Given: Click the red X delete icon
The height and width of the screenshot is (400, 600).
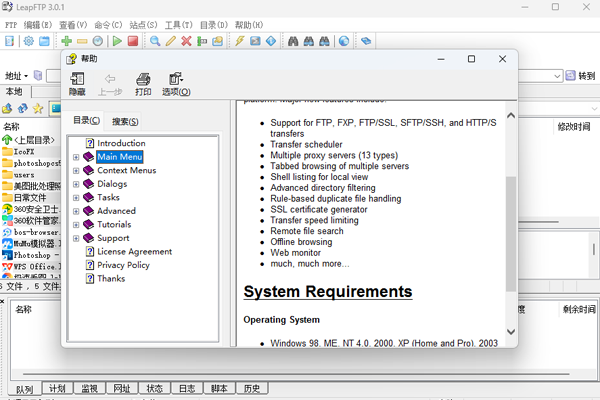Looking at the screenshot, I should coord(186,41).
